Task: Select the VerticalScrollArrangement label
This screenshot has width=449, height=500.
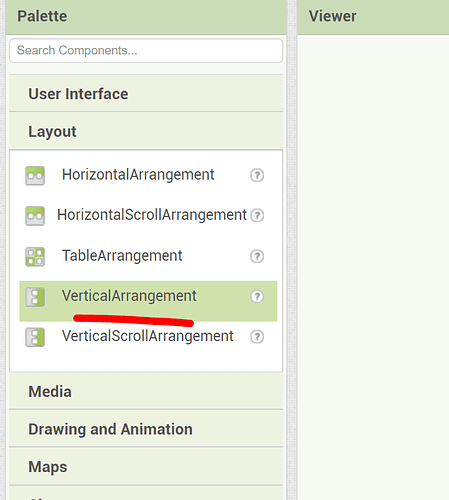Action: [148, 336]
